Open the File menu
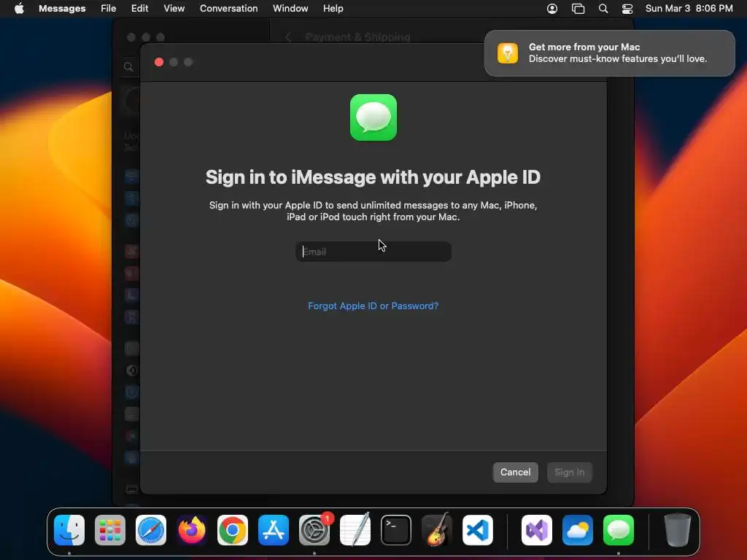 tap(109, 9)
